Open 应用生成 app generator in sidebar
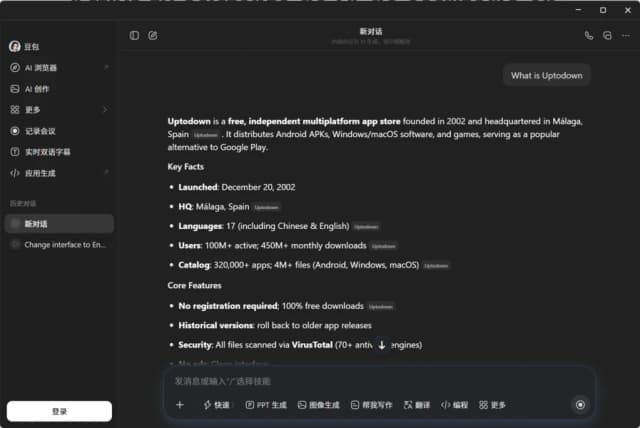The image size is (640, 428). (59, 173)
